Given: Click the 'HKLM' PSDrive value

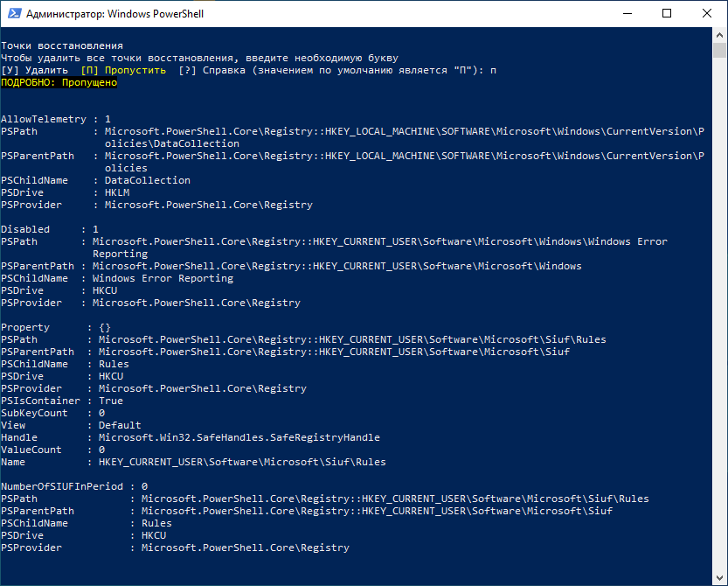Looking at the screenshot, I should pos(117,192).
